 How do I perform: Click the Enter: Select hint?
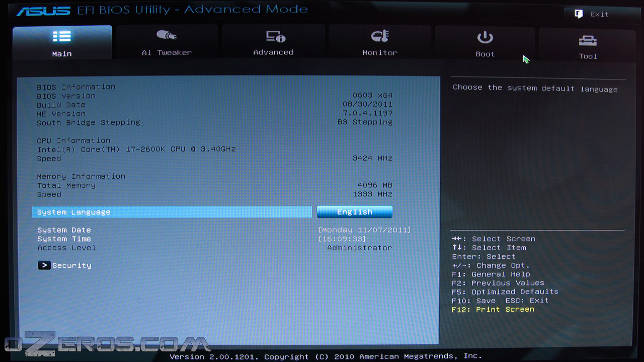pyautogui.click(x=484, y=257)
